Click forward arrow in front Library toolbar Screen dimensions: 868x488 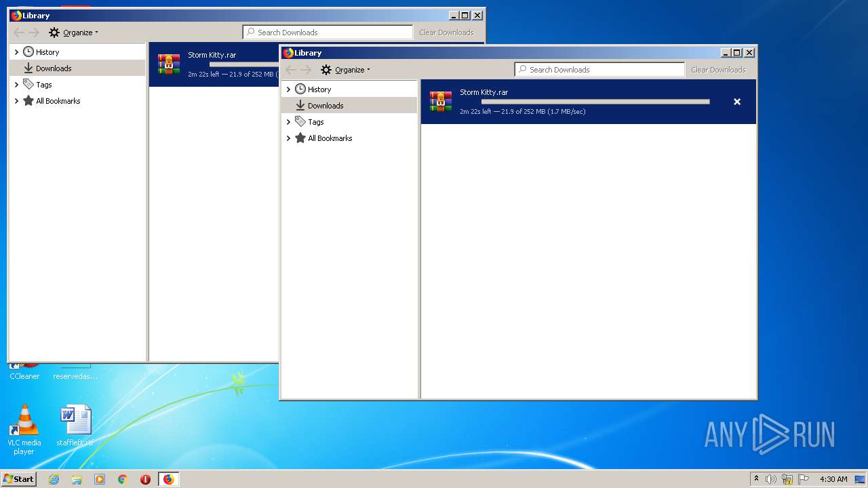307,70
